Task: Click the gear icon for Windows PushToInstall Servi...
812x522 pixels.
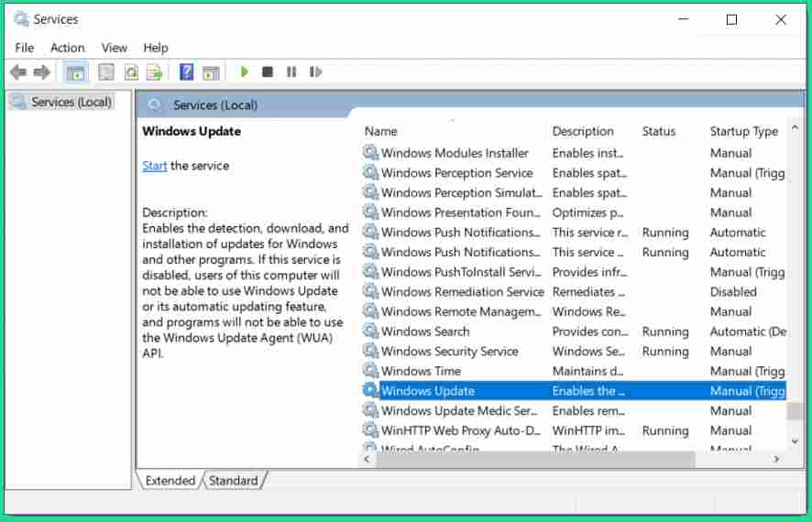Action: 370,272
